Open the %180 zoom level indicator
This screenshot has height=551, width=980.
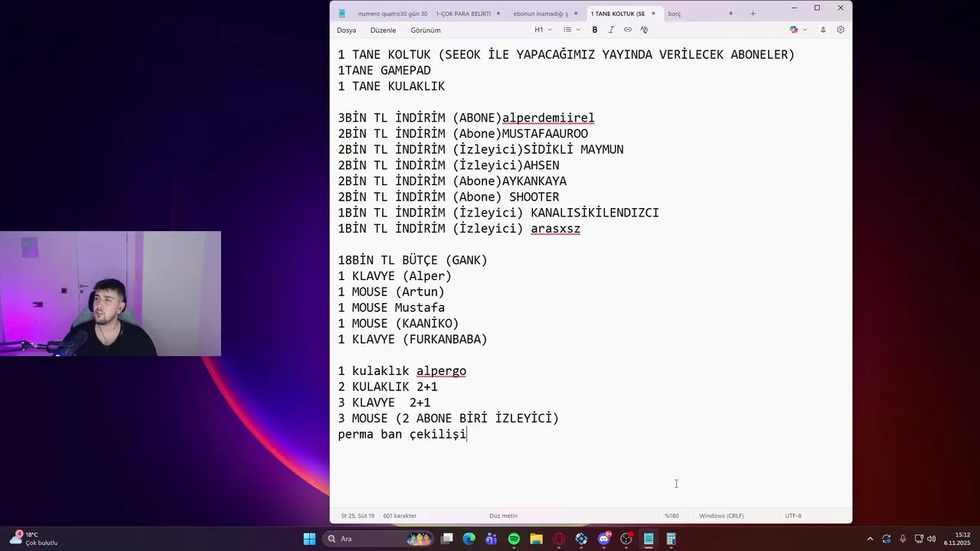click(671, 516)
